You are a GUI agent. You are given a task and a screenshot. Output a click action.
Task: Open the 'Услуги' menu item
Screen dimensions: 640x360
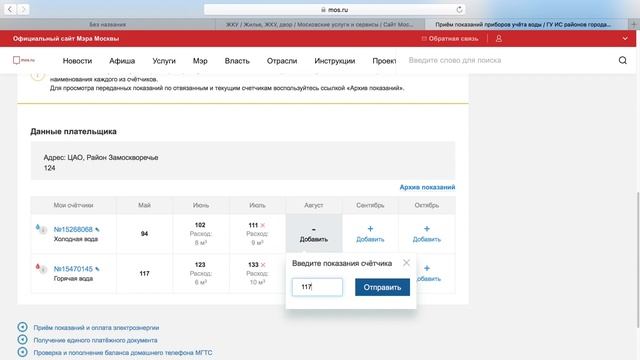click(164, 61)
